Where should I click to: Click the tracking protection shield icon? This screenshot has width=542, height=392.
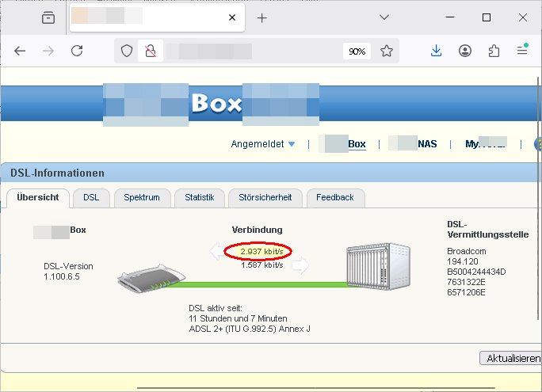coord(126,51)
